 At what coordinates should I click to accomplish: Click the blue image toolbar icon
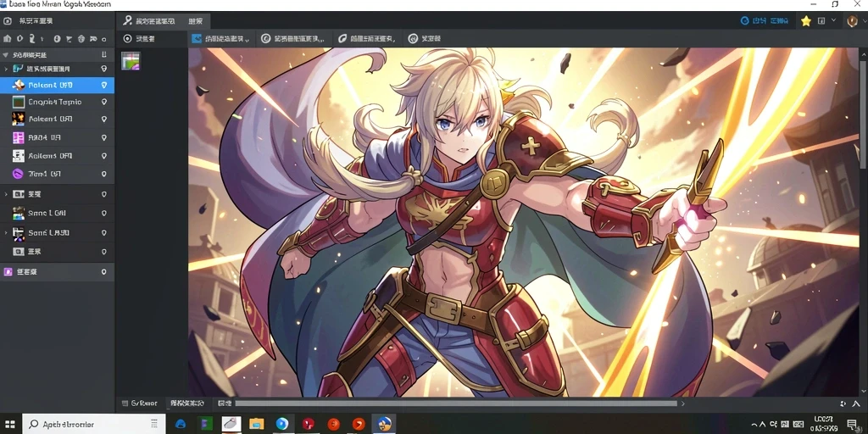(197, 39)
